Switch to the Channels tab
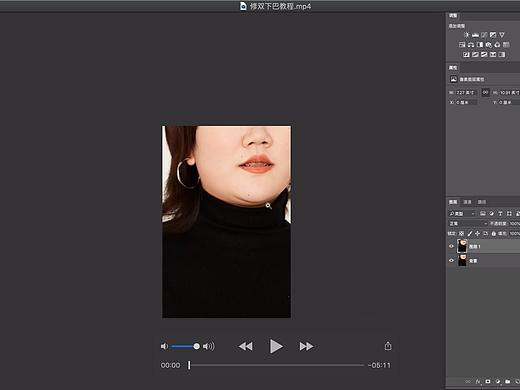520x390 pixels. click(468, 202)
